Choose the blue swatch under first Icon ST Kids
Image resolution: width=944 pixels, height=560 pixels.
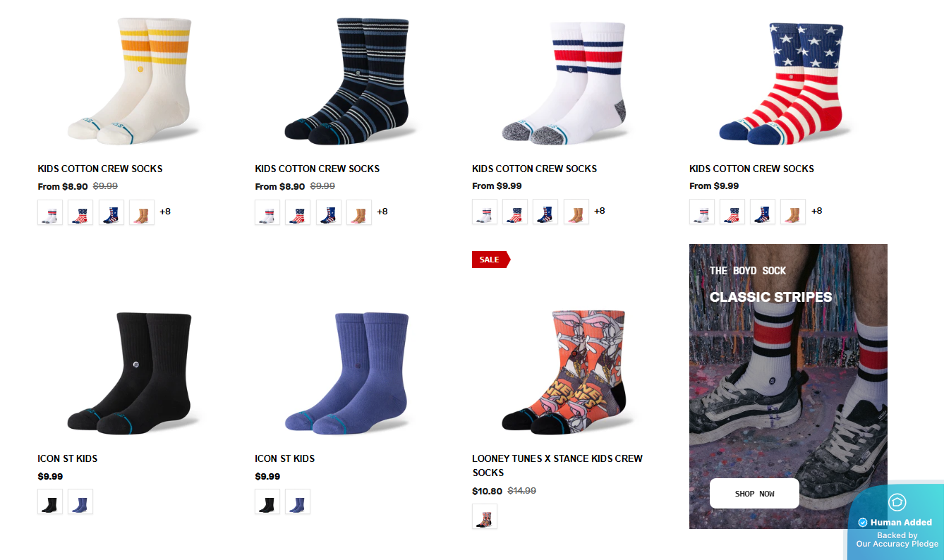coord(80,502)
